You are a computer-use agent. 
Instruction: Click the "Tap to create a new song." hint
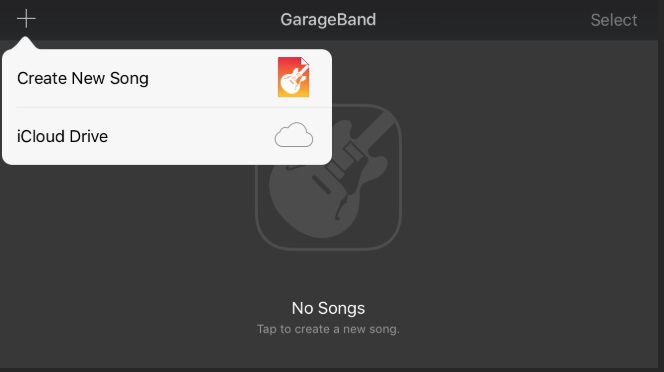coord(328,329)
